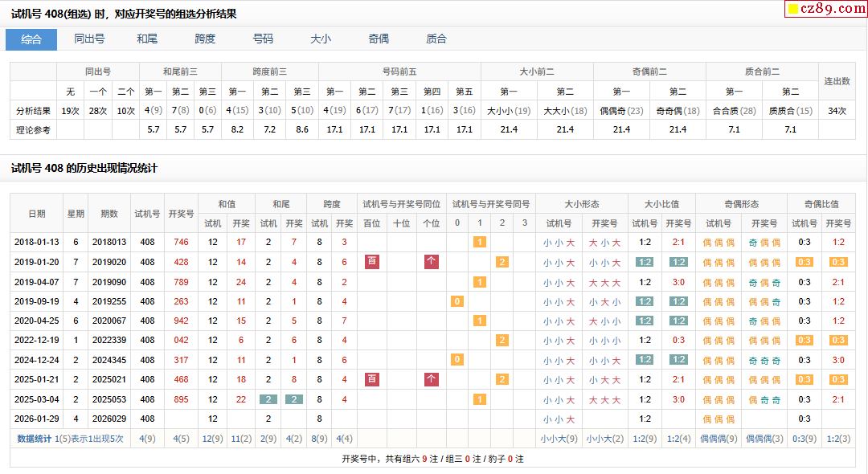Click teal 和尾 试机 badge in 2025-03-04 row

(268, 399)
